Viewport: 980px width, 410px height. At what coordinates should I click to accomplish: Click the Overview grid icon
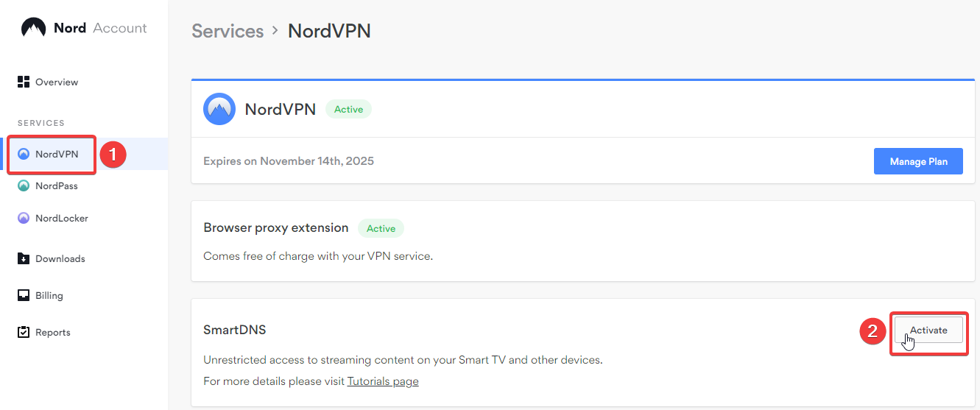[x=24, y=82]
